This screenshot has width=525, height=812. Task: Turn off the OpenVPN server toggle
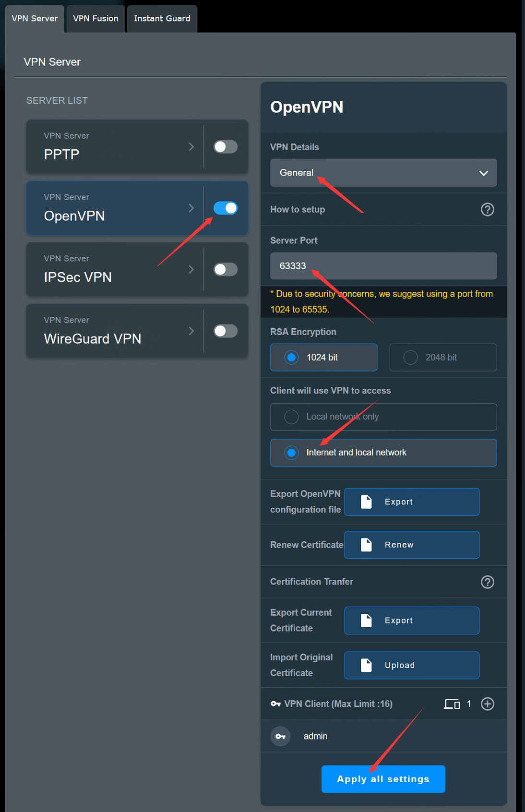pyautogui.click(x=226, y=208)
